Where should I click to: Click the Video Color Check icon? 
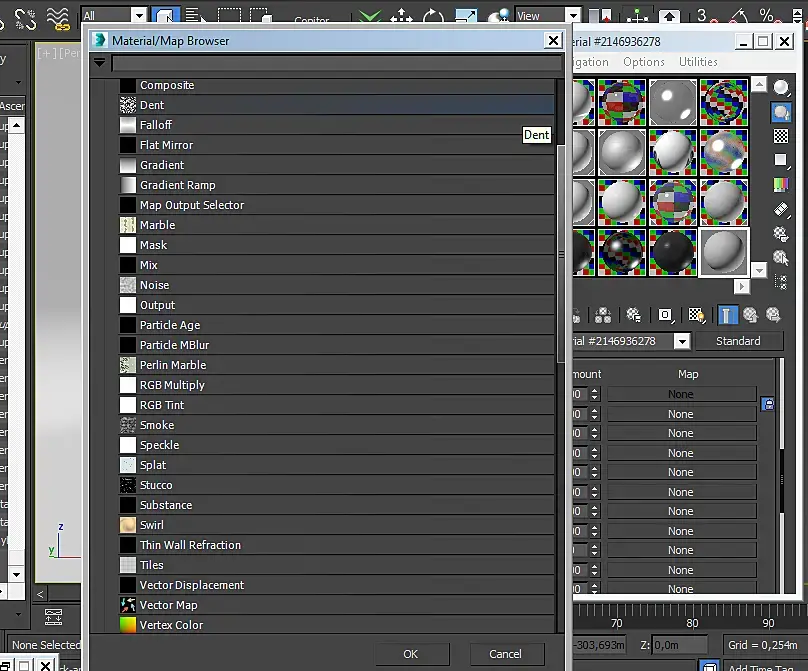pyautogui.click(x=781, y=184)
